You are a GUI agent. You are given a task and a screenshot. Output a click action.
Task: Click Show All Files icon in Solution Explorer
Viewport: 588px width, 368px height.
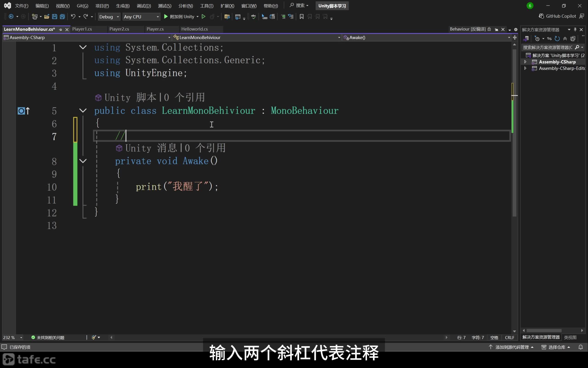(573, 38)
